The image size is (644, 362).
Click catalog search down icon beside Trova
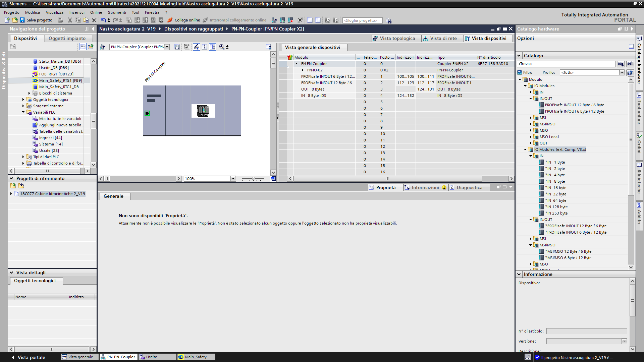(621, 64)
